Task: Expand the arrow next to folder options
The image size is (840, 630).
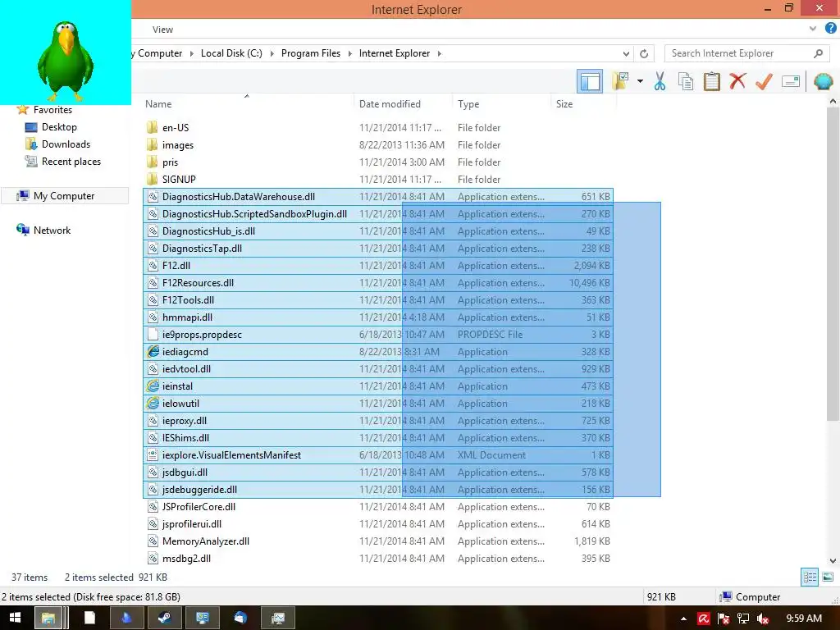Action: [x=640, y=81]
